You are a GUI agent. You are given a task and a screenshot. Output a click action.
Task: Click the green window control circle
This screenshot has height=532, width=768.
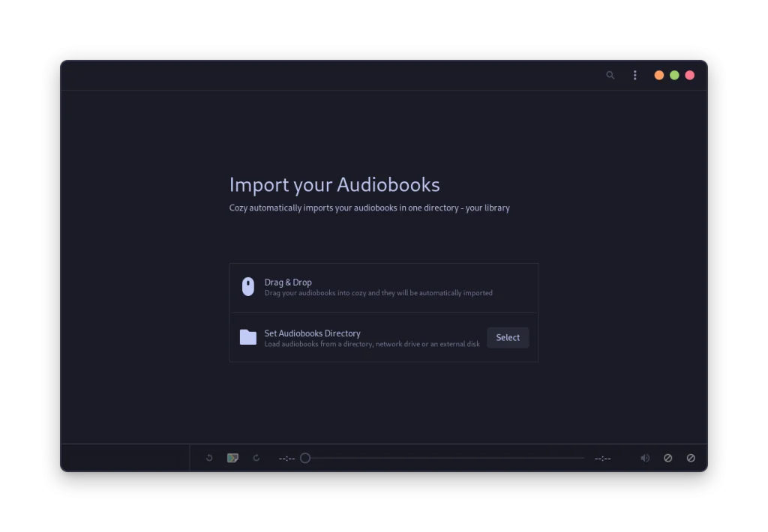coord(674,75)
